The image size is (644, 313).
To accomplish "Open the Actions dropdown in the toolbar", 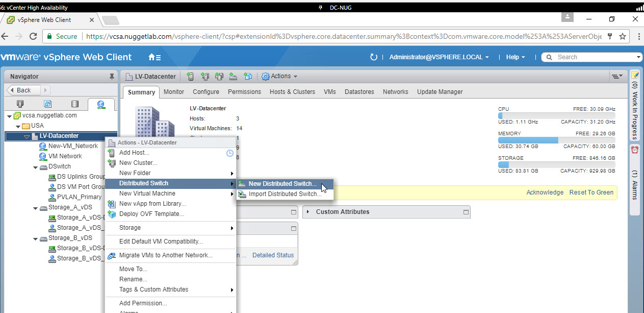I will [279, 77].
